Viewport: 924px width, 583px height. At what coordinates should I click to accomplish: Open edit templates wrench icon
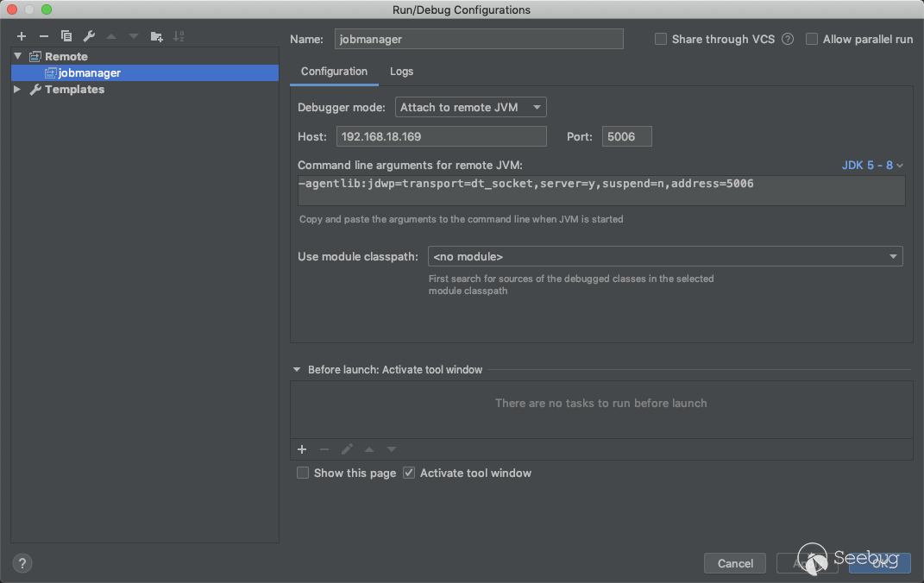click(x=89, y=36)
